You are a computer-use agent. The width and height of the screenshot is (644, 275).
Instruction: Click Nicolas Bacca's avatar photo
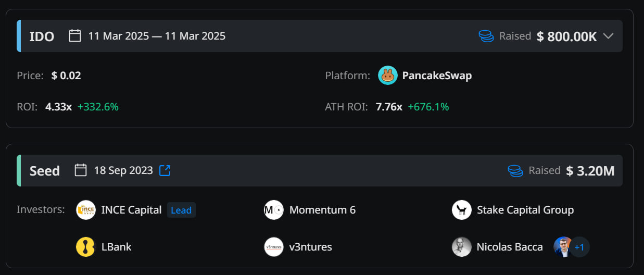(x=462, y=247)
